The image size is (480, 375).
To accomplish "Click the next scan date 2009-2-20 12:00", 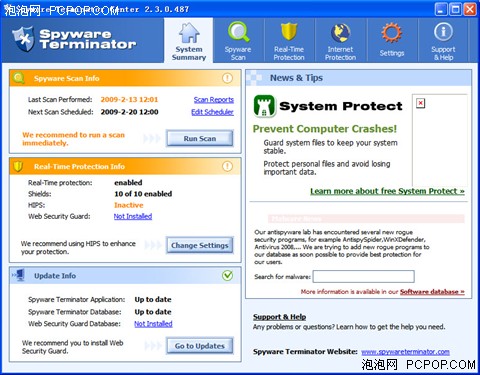I will click(x=129, y=112).
